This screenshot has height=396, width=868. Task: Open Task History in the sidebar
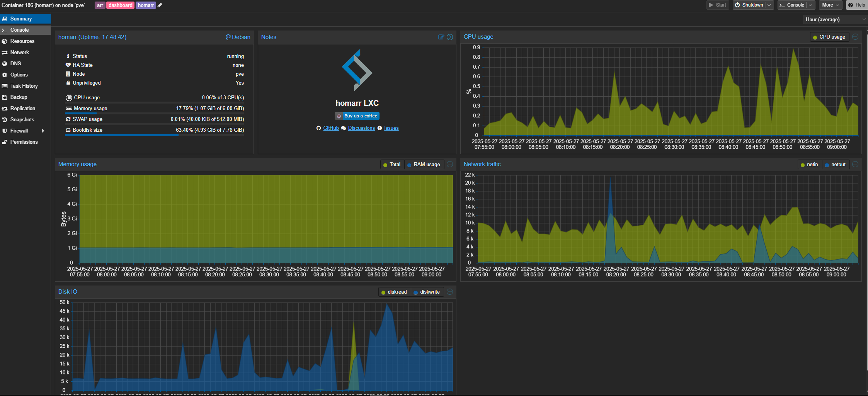[25, 86]
